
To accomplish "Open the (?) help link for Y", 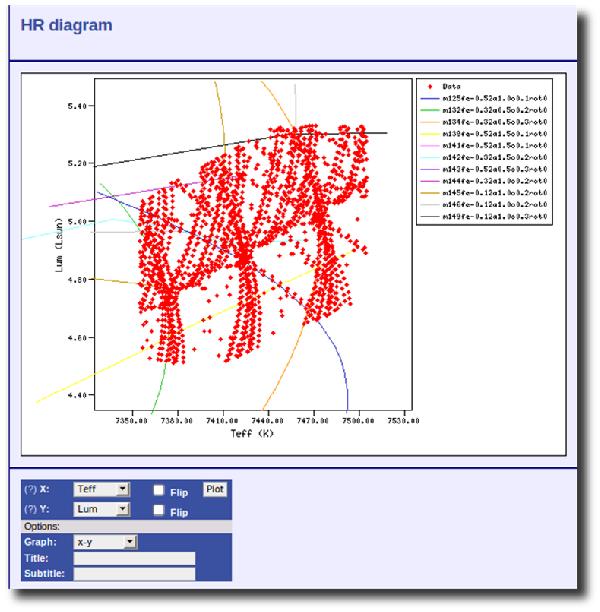I will (30, 511).
